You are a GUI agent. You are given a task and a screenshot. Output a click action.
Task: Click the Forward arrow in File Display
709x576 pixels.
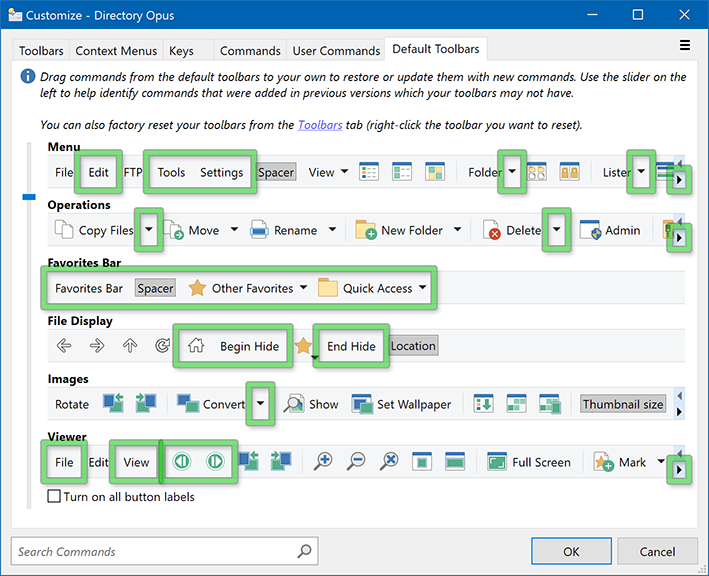point(97,346)
